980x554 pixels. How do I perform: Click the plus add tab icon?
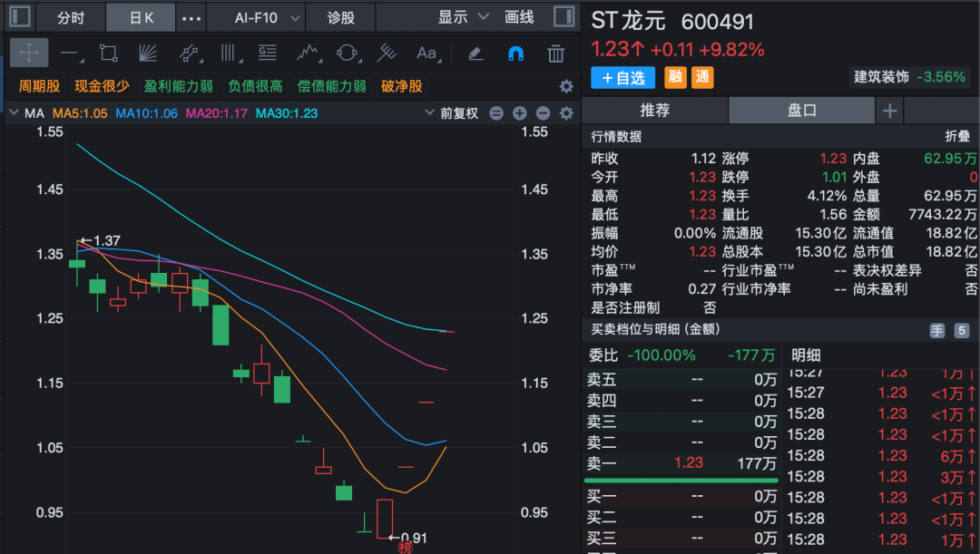coord(890,112)
